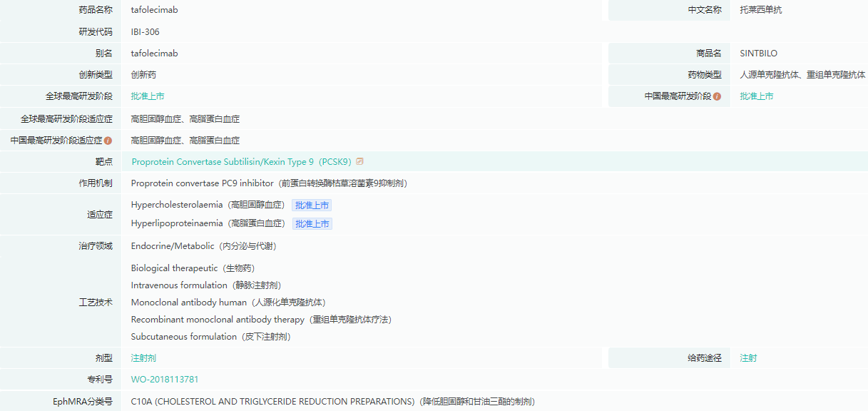
Task: Click the 别名 field label
Action: 104,54
